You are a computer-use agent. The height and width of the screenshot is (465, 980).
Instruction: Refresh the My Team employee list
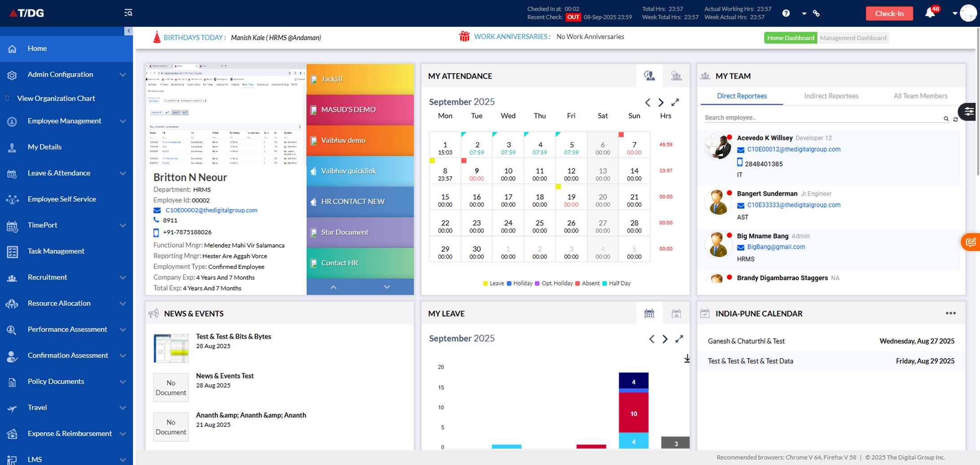click(955, 119)
